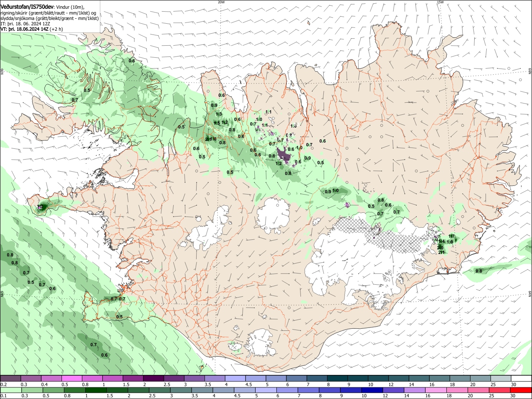Click the 0.8 value off the southeast coast
Image resolution: width=532 pixels, height=399 pixels.
click(479, 271)
